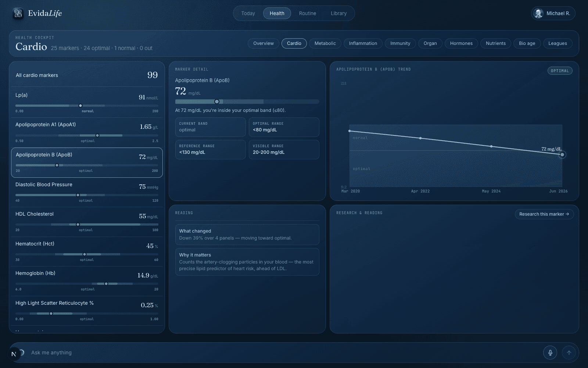Click the round N badge icon
Screen dimensions: 588x368
[x=14, y=354]
